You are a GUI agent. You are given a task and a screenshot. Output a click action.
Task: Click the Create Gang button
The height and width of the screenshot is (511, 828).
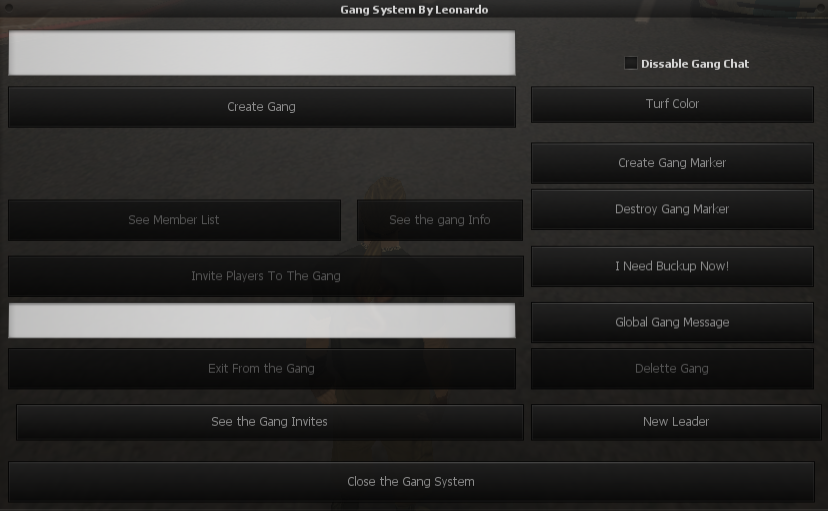click(261, 107)
